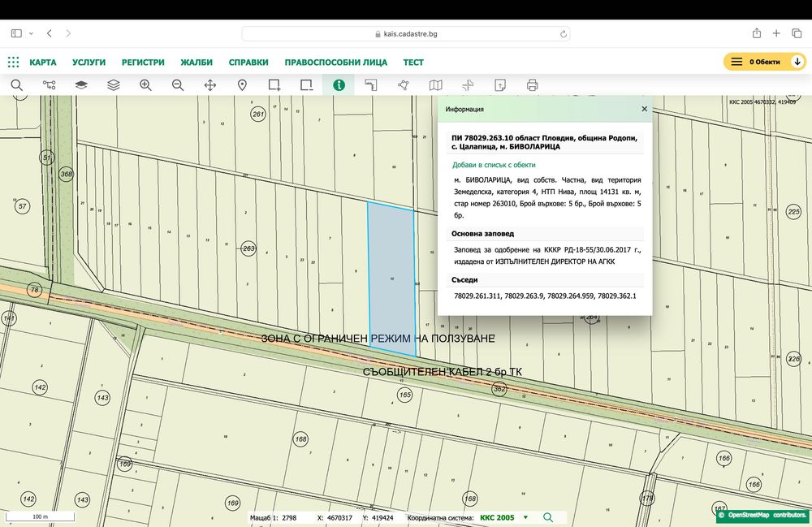812x527 pixels.
Task: Expand the '0 Обекти' objects list arrow
Action: 797,62
